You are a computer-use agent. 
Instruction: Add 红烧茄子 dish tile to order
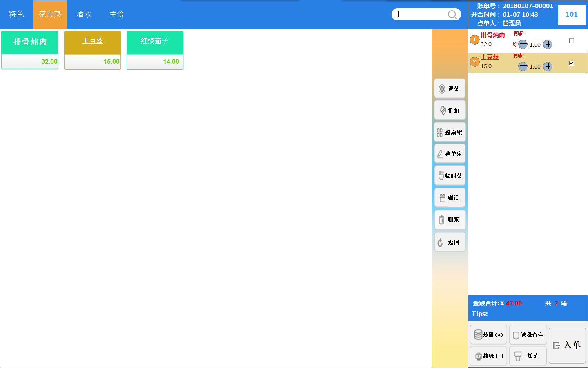point(155,50)
